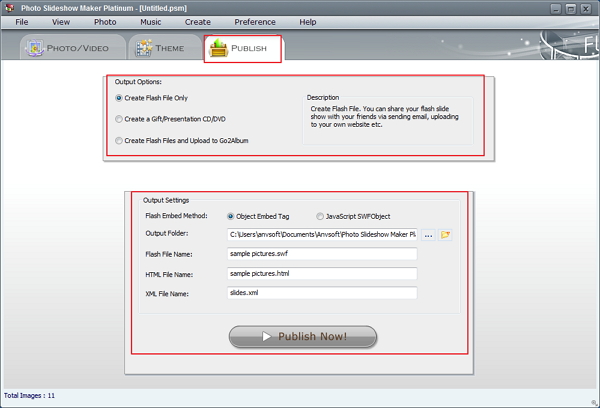Open the File menu
Screen dimensions: 600x408
(21, 22)
